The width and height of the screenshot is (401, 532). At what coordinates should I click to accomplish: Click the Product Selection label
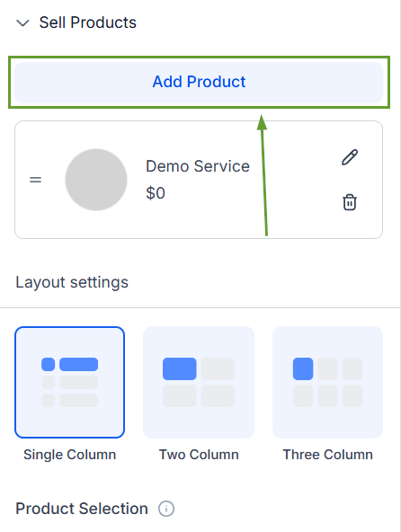82,509
